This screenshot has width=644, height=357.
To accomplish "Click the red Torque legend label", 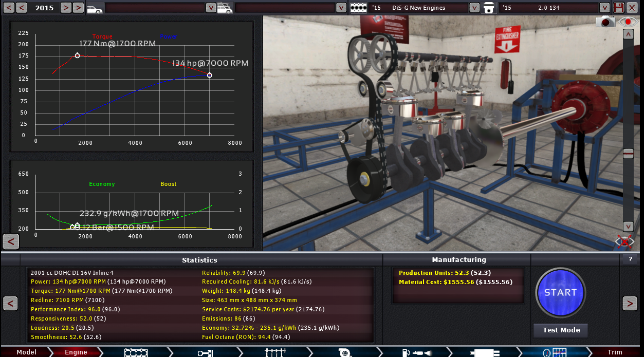I will click(102, 37).
